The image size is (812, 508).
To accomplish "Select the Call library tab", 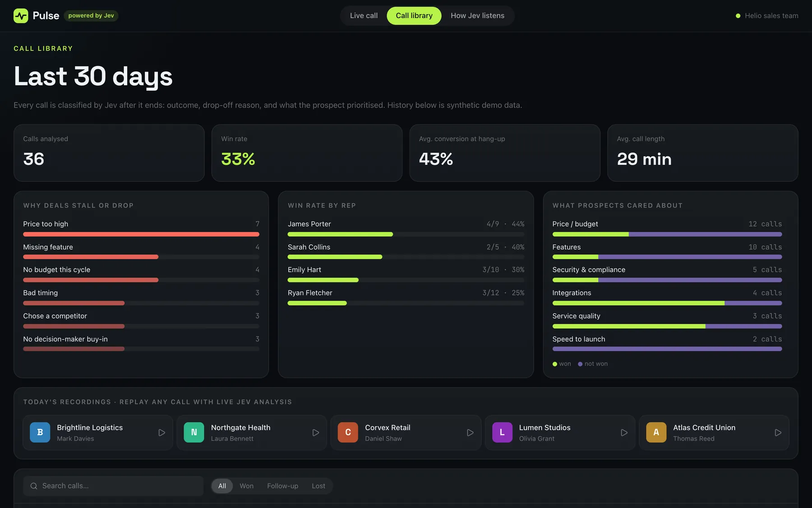I will (x=414, y=16).
